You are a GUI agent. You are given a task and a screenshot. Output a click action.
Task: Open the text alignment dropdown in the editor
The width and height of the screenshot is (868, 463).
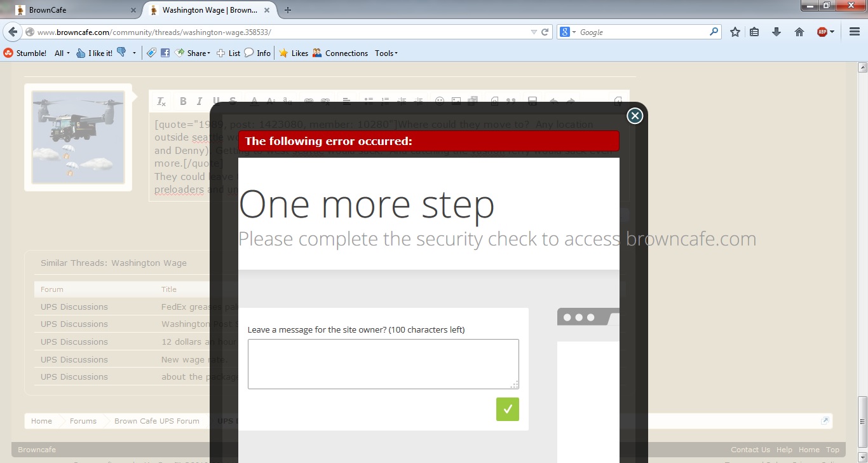coord(346,101)
